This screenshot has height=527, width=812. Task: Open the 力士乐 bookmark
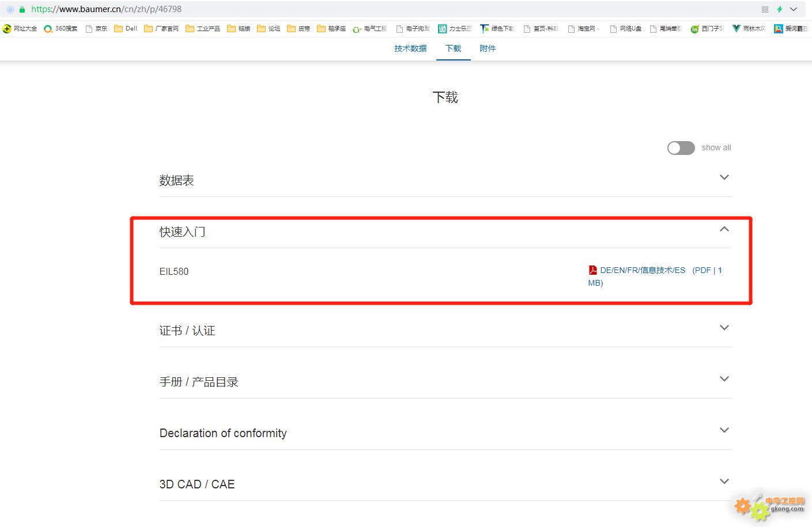[x=455, y=28]
